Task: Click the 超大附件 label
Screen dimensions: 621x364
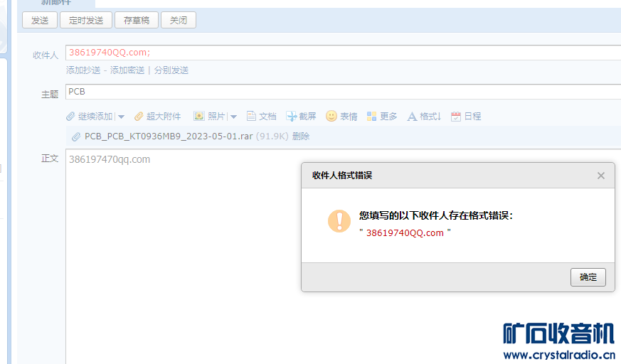Action: 164,117
